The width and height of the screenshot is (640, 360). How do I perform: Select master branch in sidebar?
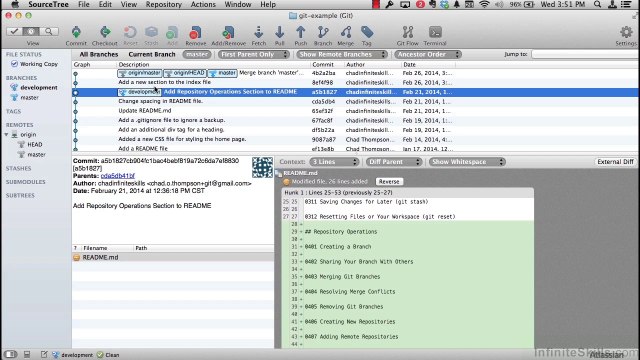click(29, 98)
